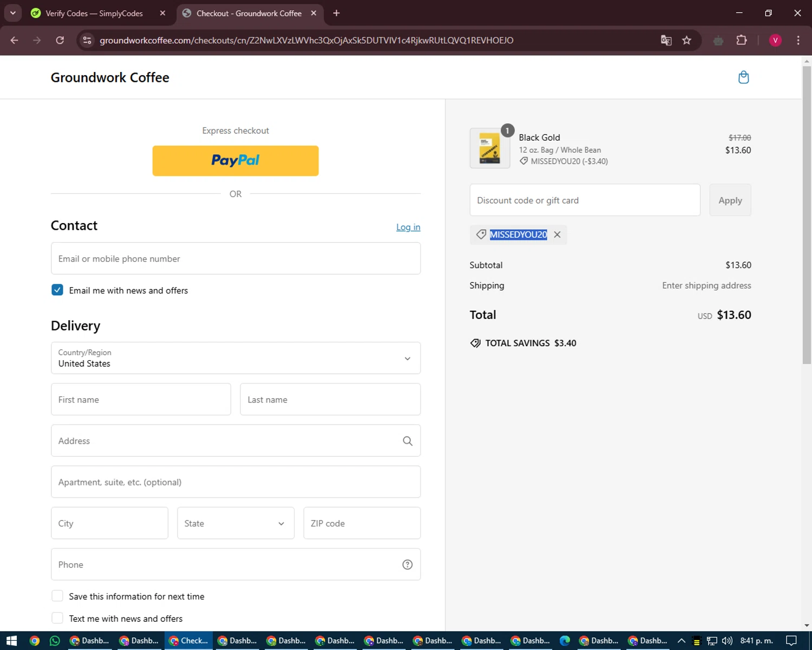The image size is (812, 650).
Task: Open the Google Translate page icon
Action: (x=666, y=41)
